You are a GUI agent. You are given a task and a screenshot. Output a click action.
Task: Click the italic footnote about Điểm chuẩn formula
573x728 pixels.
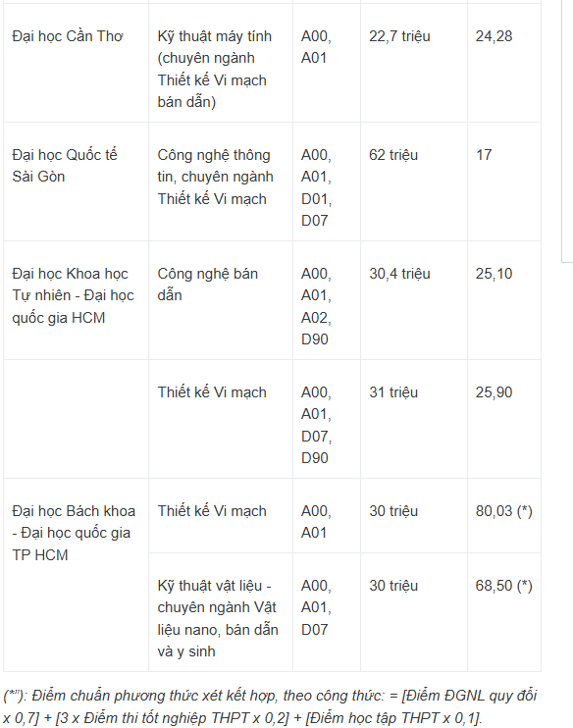(x=270, y=706)
